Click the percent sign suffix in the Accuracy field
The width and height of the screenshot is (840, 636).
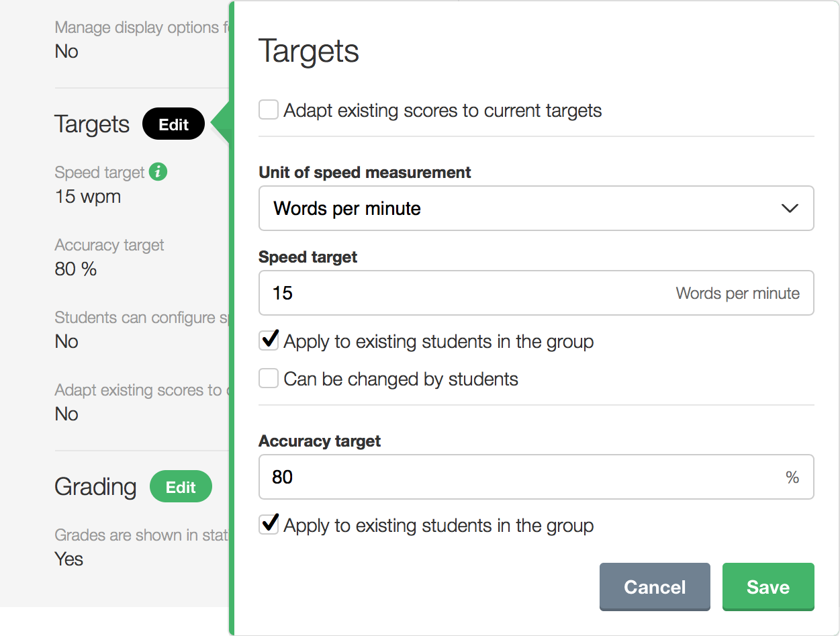point(792,478)
